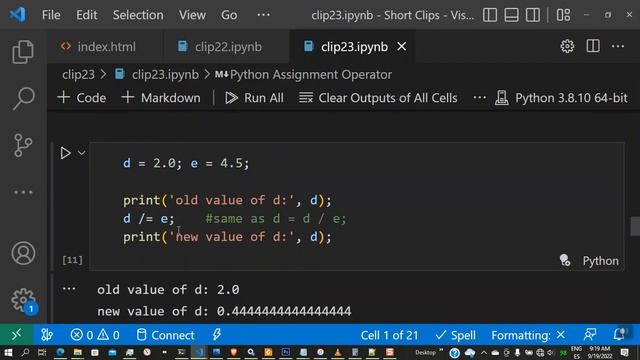Toggle Spell checker status item
The width and height of the screenshot is (640, 360).
[456, 335]
